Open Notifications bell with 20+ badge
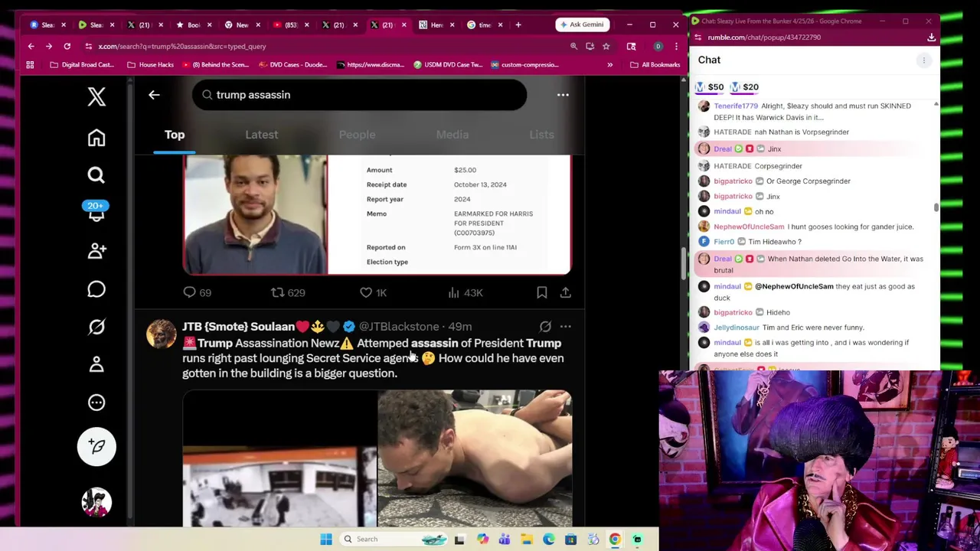This screenshot has height=551, width=980. pos(96,212)
